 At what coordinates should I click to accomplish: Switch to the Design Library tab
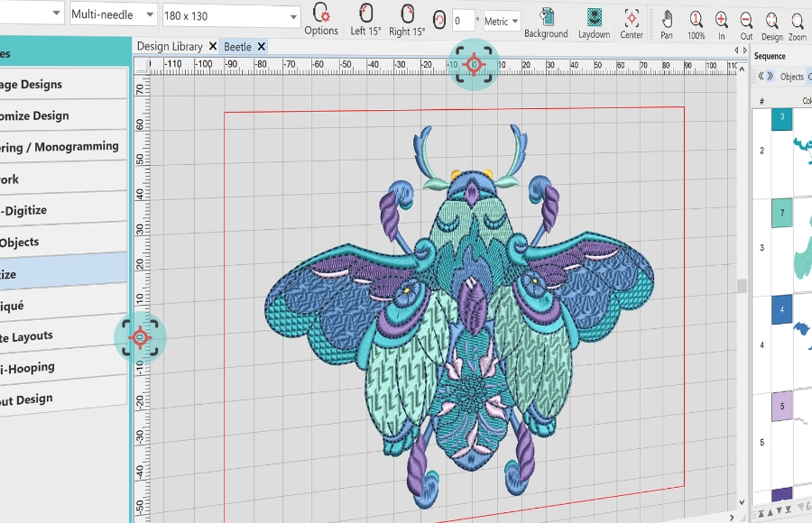click(171, 46)
